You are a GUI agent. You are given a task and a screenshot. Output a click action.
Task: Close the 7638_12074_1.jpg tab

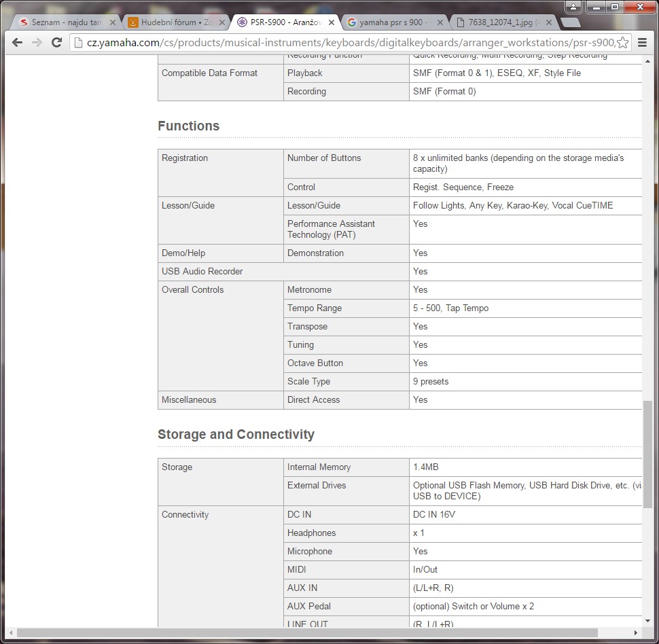549,22
